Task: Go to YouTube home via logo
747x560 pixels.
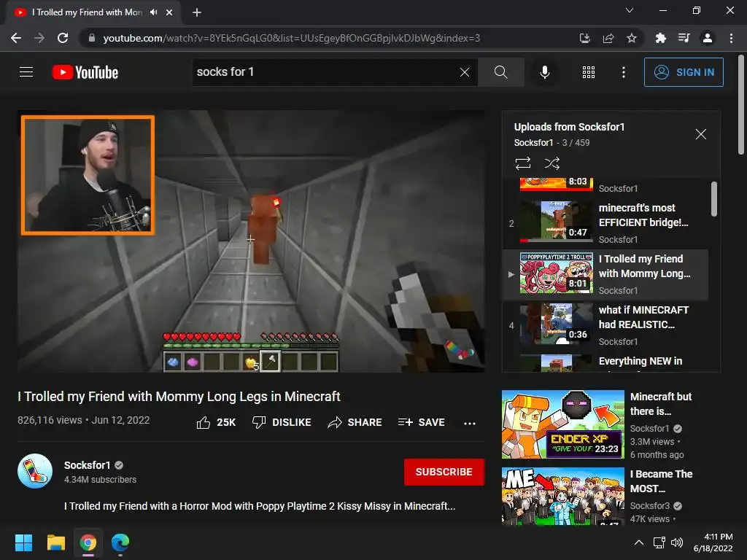Action: [85, 72]
